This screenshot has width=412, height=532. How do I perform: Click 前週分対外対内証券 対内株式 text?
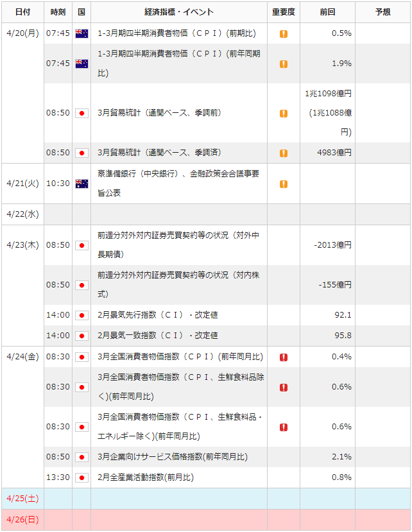point(178,285)
